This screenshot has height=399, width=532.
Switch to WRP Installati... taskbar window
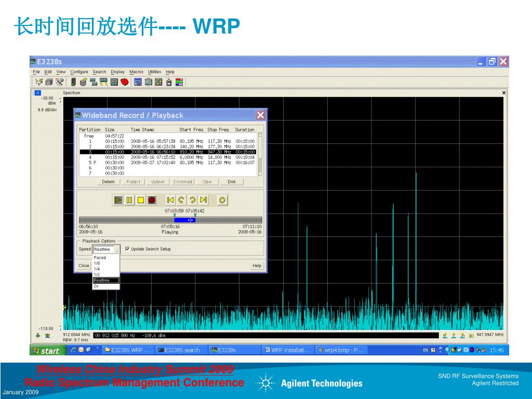pos(288,350)
